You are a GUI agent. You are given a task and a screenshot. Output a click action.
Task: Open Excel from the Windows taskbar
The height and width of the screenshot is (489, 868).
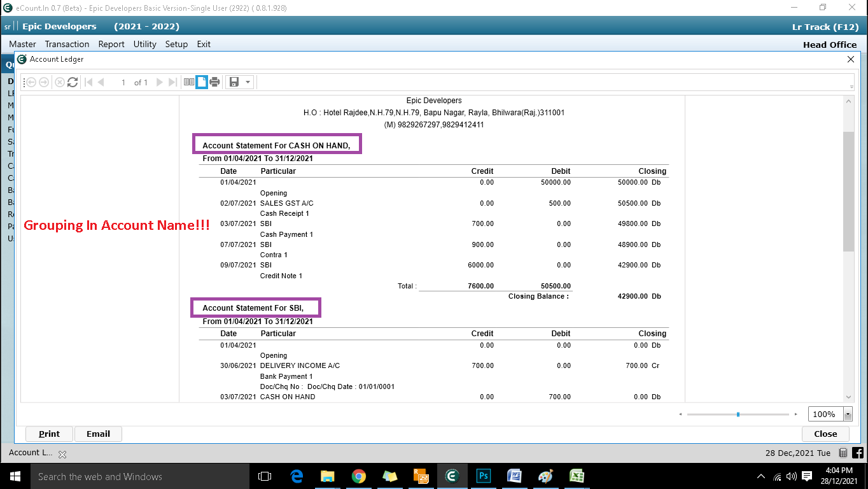[x=577, y=476]
